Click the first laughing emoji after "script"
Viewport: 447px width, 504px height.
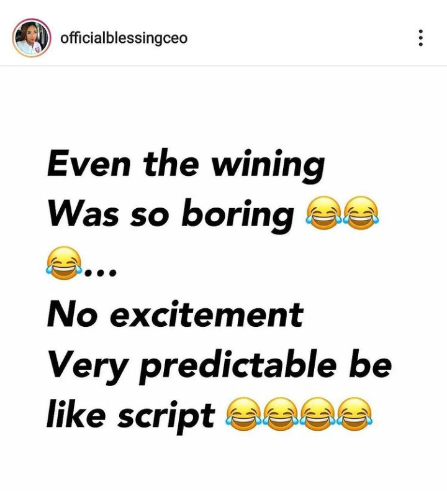point(243,414)
